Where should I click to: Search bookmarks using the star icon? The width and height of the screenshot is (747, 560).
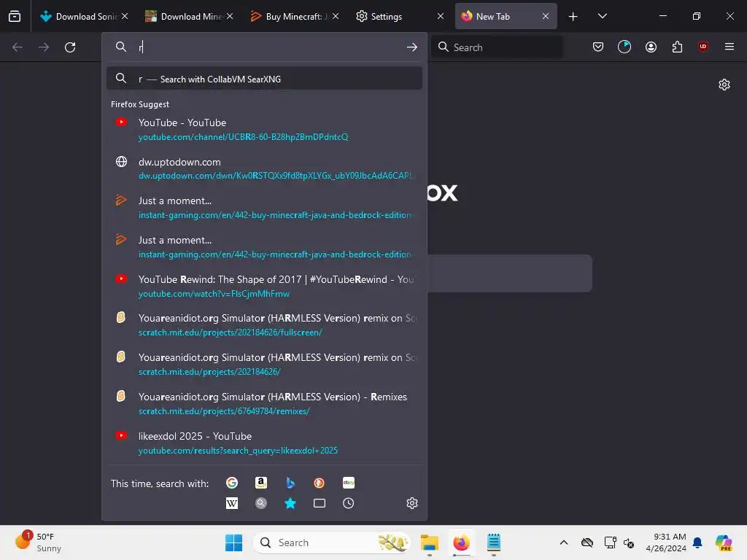coord(290,503)
